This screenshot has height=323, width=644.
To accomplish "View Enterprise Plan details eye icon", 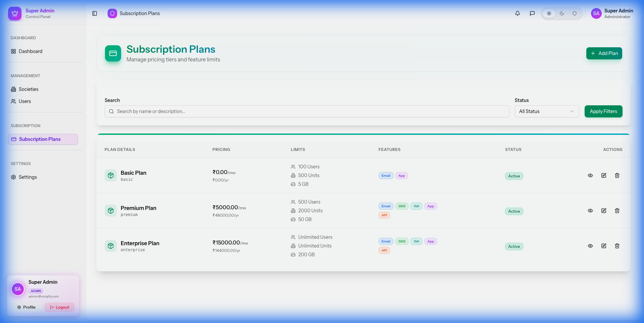I will click(590, 246).
